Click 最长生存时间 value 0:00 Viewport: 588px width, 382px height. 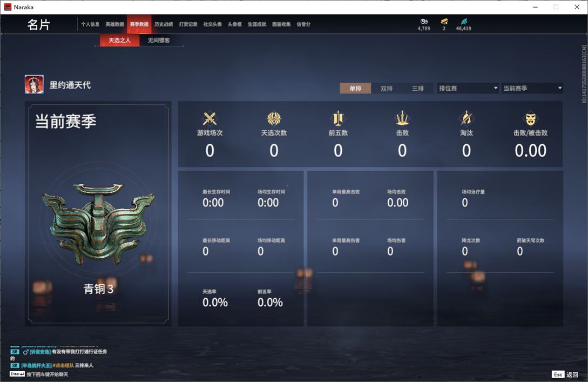[213, 203]
